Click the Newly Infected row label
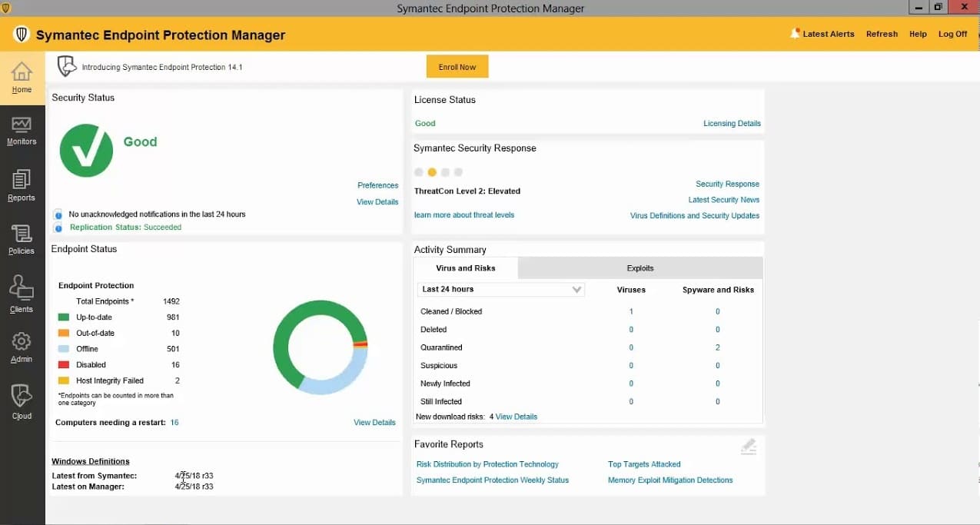The width and height of the screenshot is (980, 525). click(x=445, y=384)
